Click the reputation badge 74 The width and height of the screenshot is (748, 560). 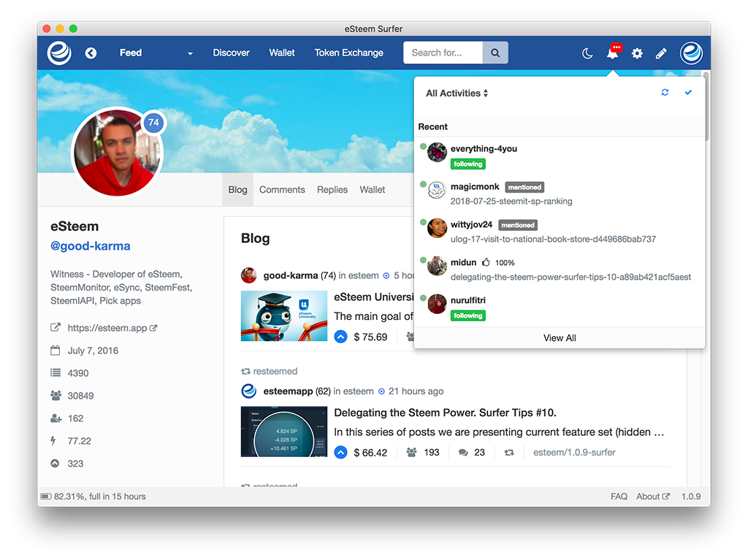pos(153,123)
